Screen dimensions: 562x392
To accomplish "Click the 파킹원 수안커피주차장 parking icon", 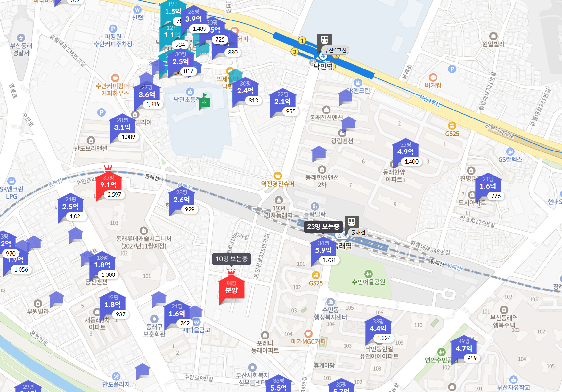I will (113, 29).
